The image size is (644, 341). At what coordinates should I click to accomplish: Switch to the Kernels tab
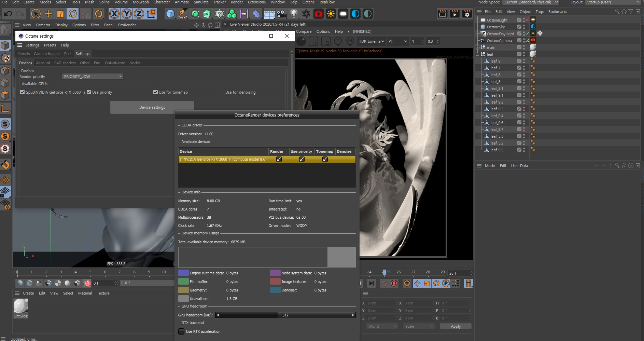click(24, 54)
